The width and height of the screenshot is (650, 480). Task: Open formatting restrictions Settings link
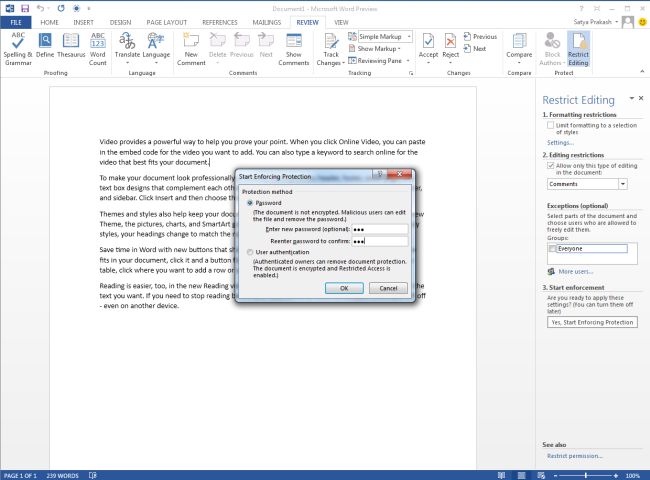(560, 143)
